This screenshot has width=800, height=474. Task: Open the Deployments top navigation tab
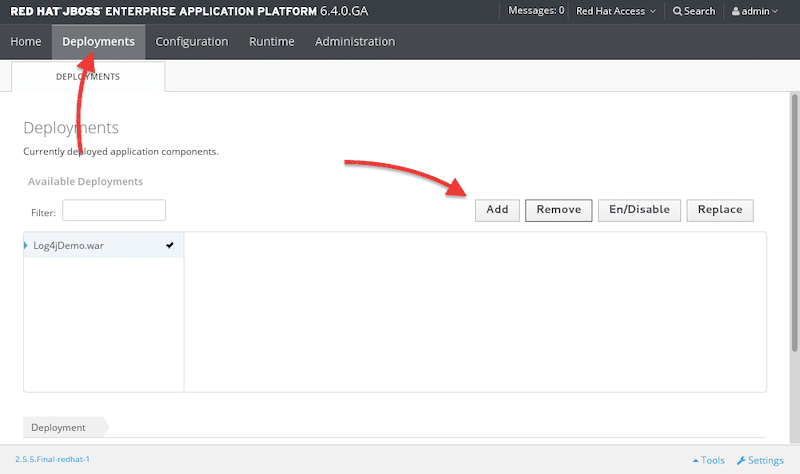98,42
